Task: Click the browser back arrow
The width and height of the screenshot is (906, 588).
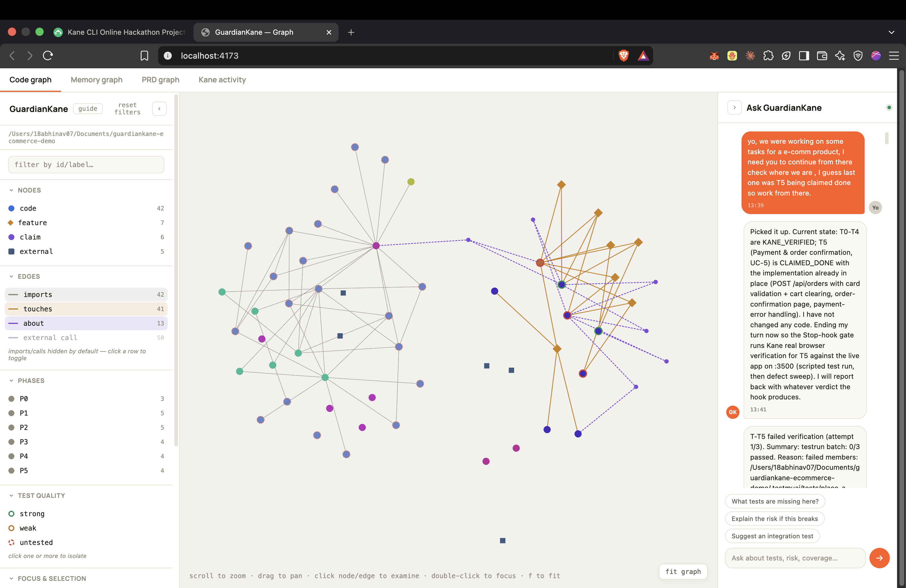Action: coord(12,56)
